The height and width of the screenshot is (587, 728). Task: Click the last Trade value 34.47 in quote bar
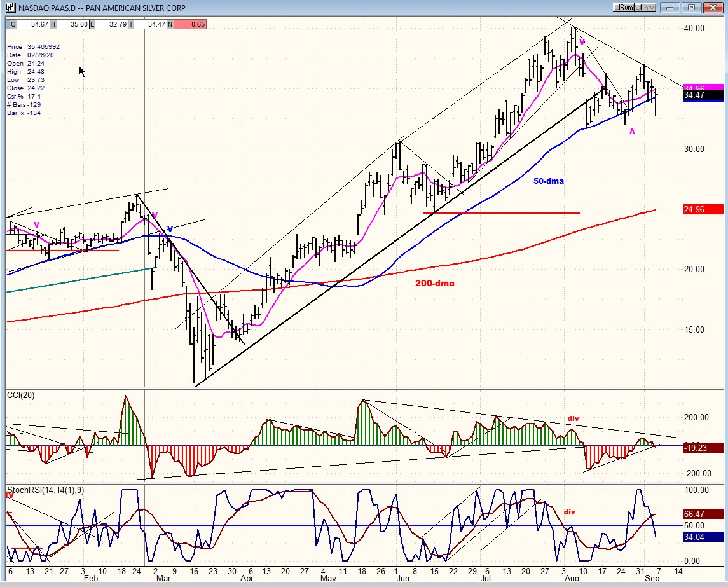click(151, 24)
